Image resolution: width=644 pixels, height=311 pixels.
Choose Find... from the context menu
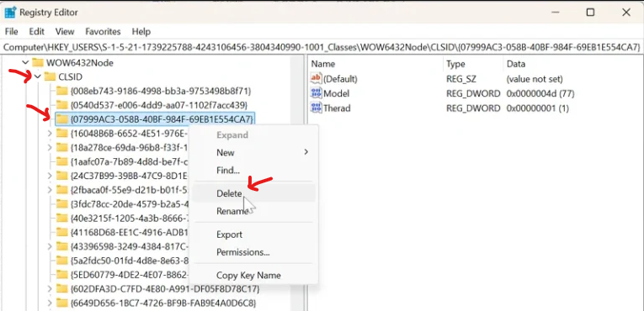point(254,170)
